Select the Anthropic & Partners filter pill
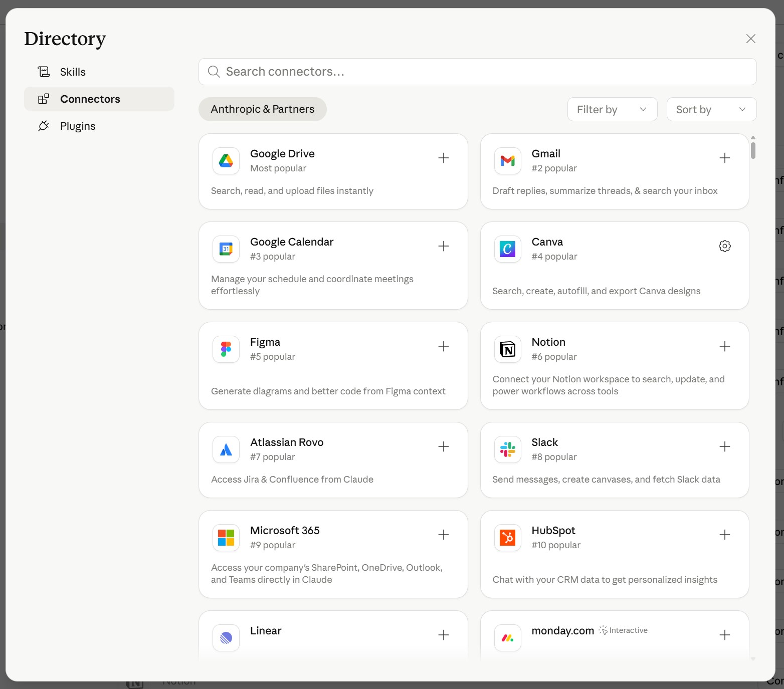The image size is (784, 689). (x=263, y=109)
